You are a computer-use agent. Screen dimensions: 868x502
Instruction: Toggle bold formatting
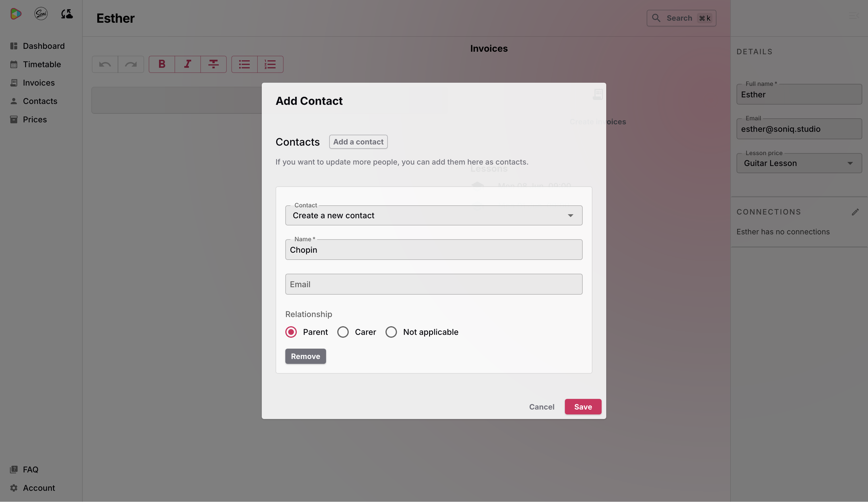click(162, 64)
